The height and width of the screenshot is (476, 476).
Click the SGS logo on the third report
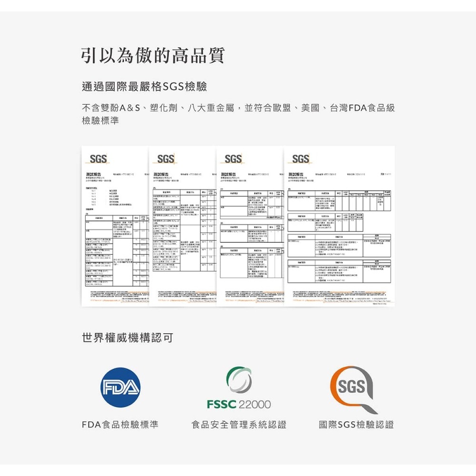tap(233, 159)
